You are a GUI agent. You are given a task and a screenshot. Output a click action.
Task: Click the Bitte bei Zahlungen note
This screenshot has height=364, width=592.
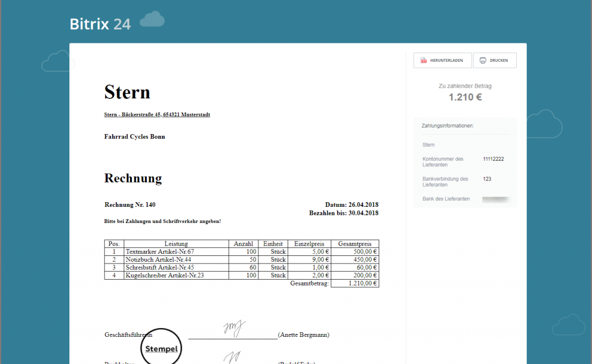click(162, 221)
